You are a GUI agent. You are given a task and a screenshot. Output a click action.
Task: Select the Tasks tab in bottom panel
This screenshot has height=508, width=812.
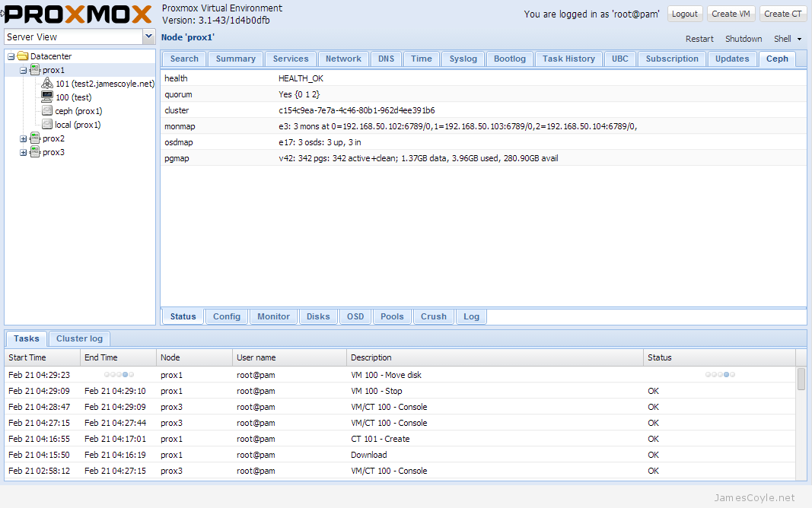tap(27, 339)
